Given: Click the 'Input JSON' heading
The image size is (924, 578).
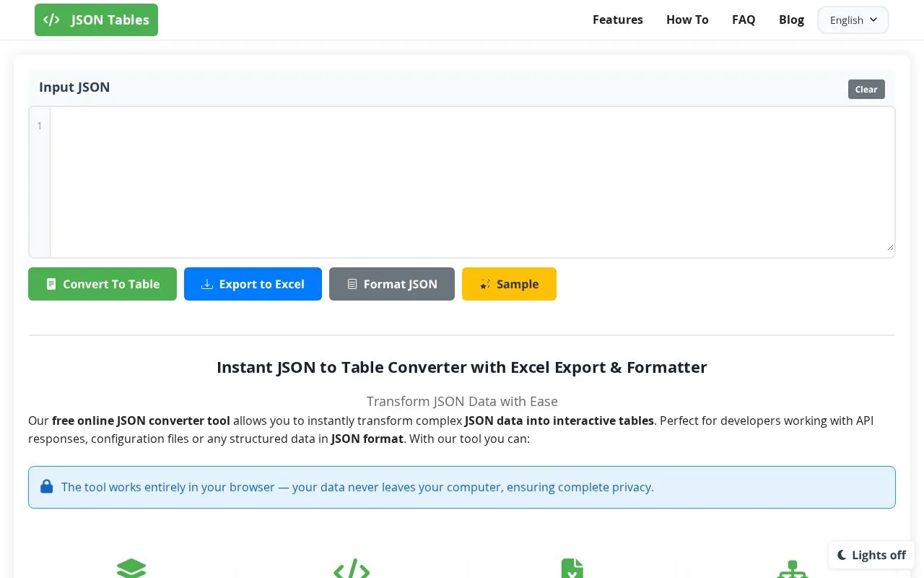Looking at the screenshot, I should click(74, 87).
